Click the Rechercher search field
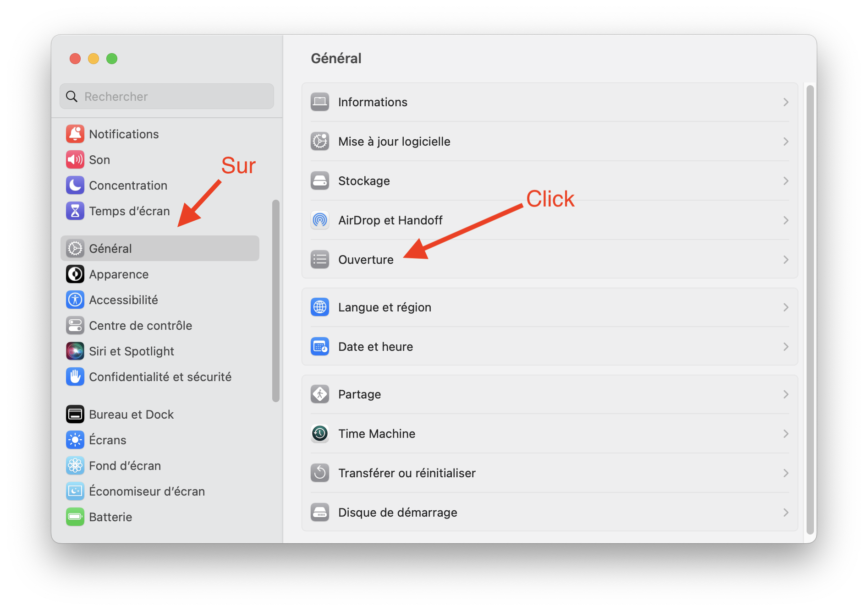The width and height of the screenshot is (868, 611). [167, 96]
